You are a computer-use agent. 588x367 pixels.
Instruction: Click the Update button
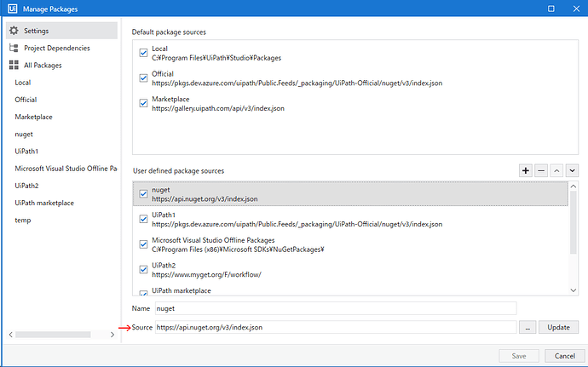click(558, 327)
